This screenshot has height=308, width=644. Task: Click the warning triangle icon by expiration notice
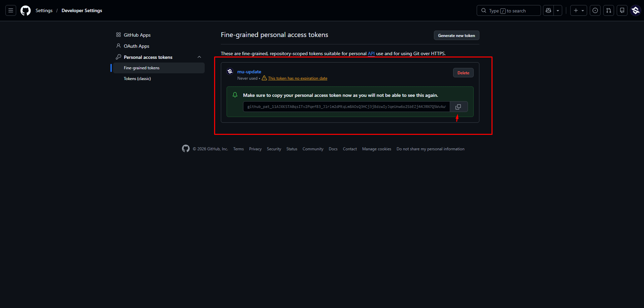[x=264, y=78]
